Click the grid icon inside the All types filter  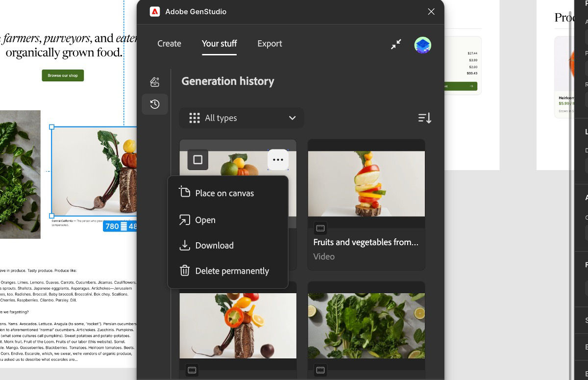[195, 118]
